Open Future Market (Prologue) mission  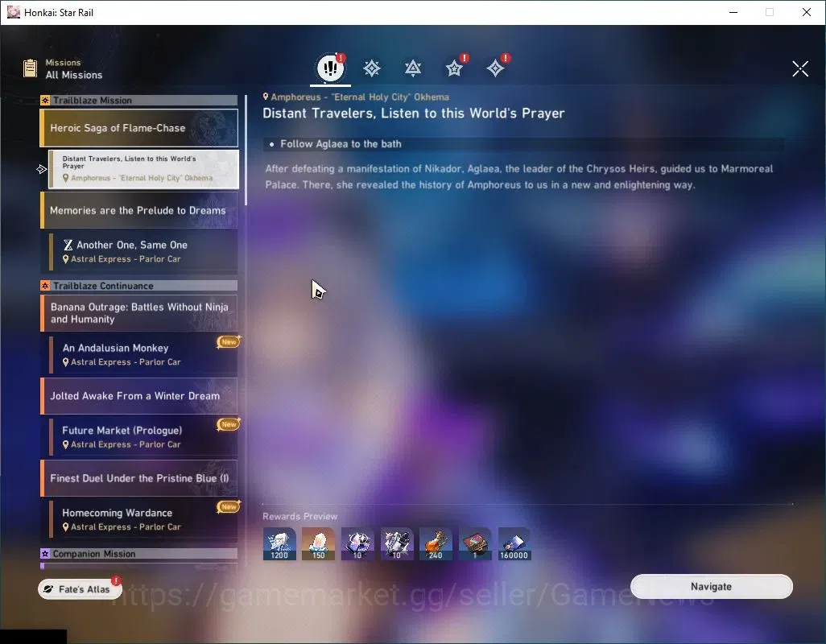(x=143, y=437)
